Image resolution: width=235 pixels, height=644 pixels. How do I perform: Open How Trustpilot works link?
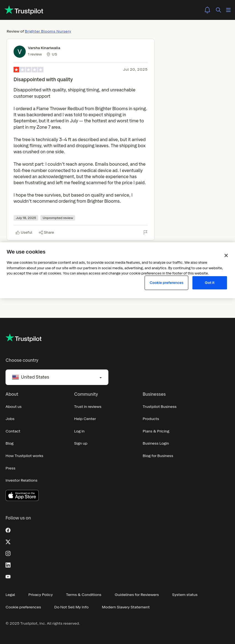coord(24,456)
